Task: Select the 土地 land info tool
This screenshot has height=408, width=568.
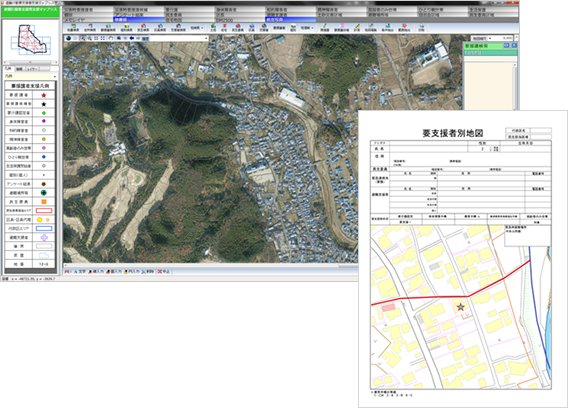Action: tap(213, 28)
